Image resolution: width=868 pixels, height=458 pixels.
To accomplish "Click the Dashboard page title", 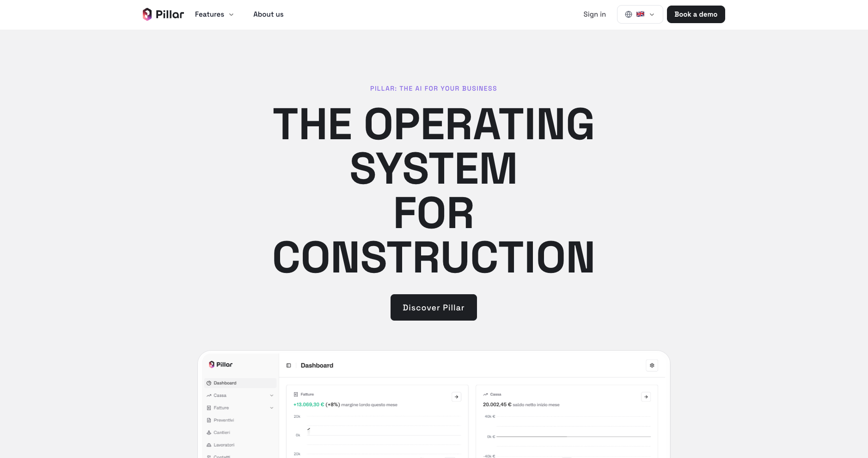I will 317,365.
